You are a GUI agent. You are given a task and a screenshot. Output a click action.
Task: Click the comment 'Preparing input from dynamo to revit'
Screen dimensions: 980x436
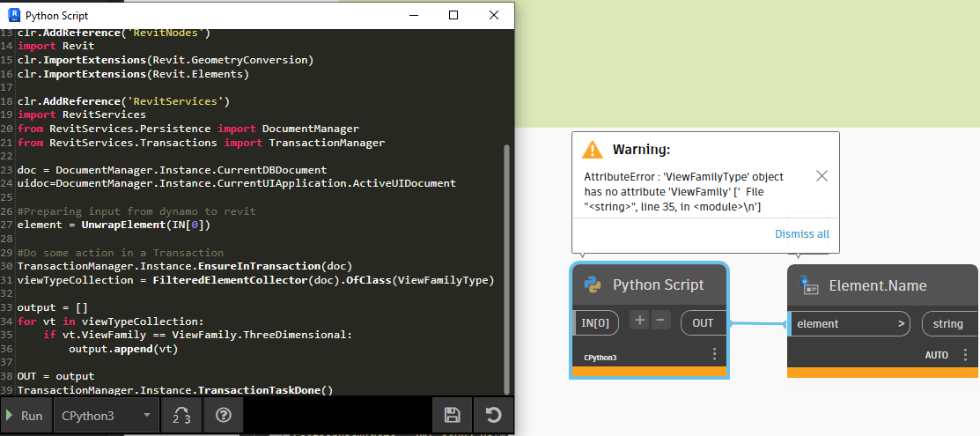(136, 211)
